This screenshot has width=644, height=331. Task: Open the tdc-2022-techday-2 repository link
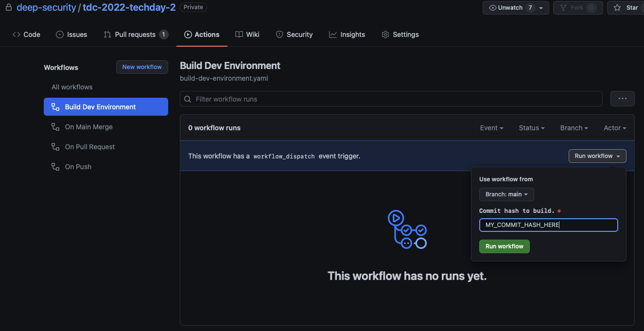129,7
